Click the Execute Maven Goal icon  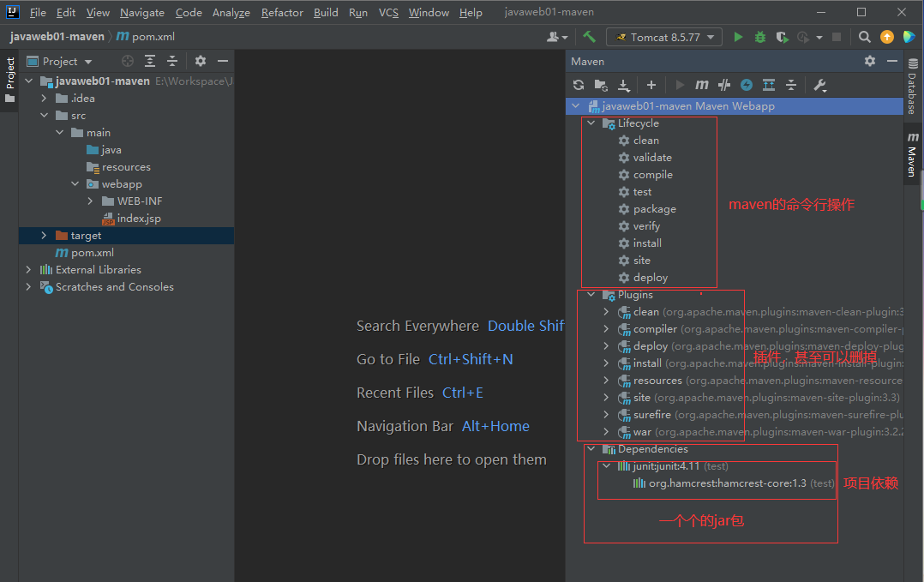(x=702, y=85)
